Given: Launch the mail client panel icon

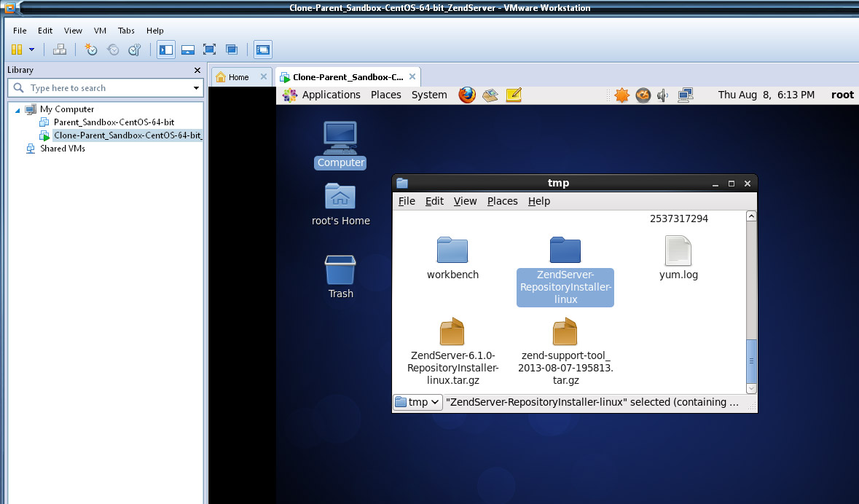Looking at the screenshot, I should pos(490,95).
